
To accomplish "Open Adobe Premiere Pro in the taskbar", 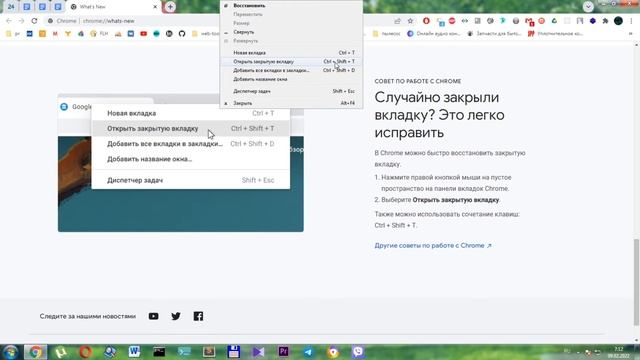I will click(x=283, y=352).
